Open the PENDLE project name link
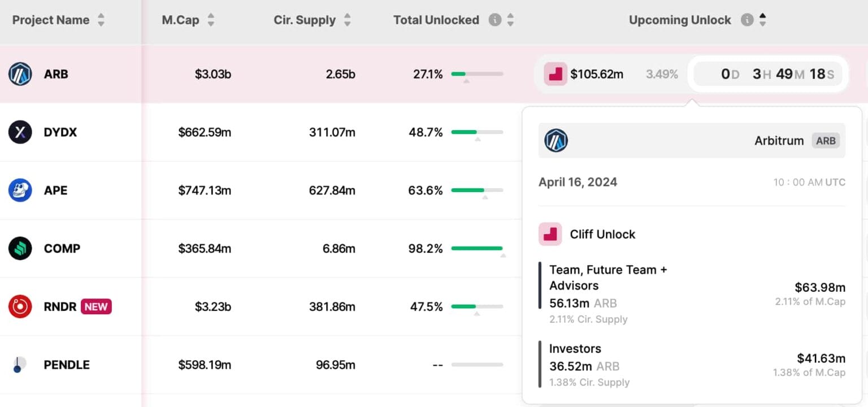Image resolution: width=868 pixels, height=407 pixels. point(67,365)
